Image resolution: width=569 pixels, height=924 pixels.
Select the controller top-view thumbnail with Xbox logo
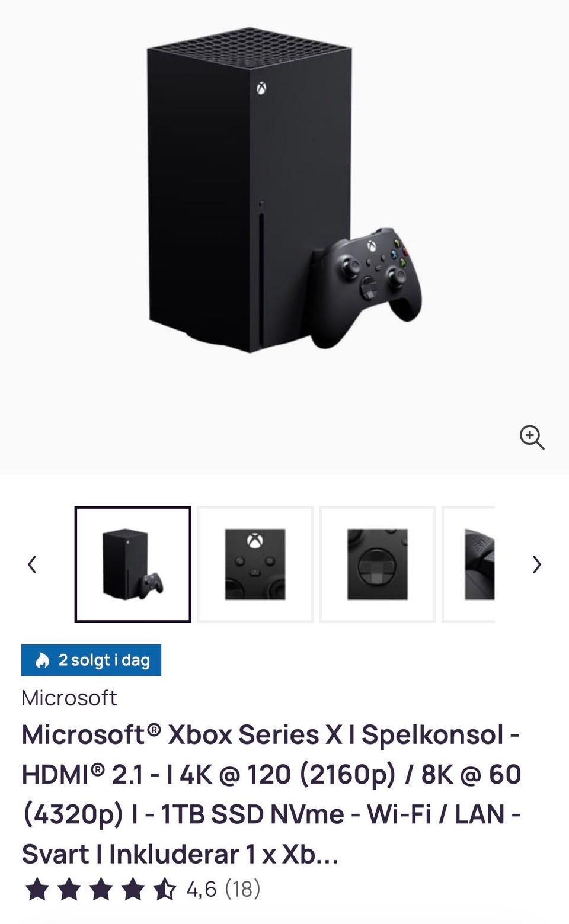coord(255,564)
